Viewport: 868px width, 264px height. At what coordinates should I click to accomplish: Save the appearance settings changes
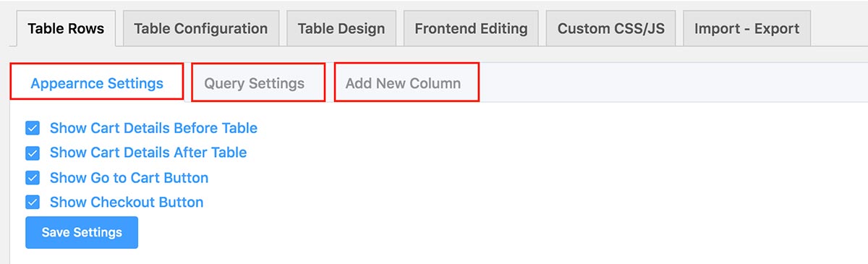click(x=82, y=232)
